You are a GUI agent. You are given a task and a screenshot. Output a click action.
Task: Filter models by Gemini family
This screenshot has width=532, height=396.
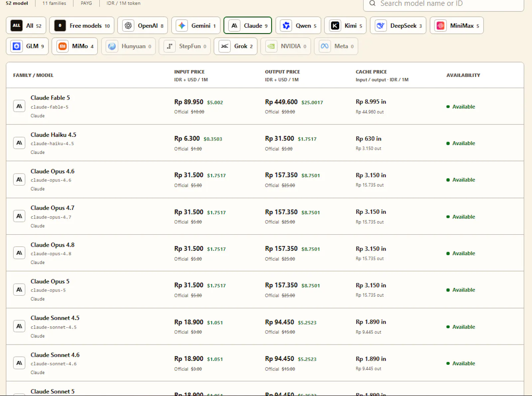pos(196,26)
